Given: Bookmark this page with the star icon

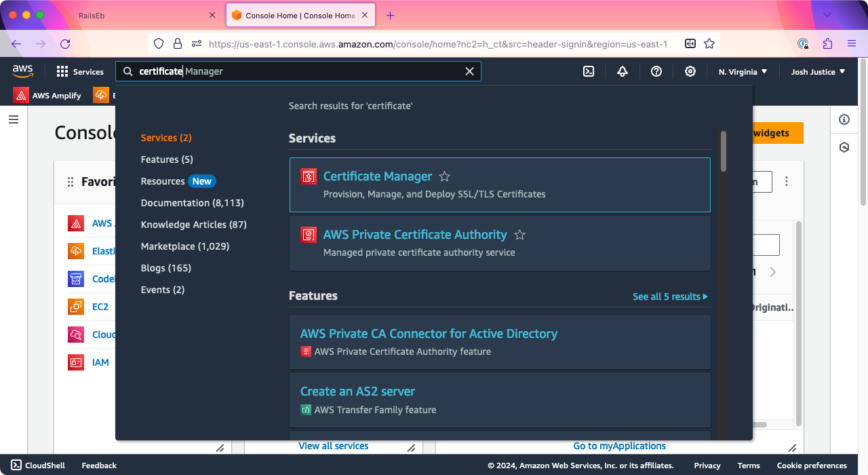Looking at the screenshot, I should (709, 43).
